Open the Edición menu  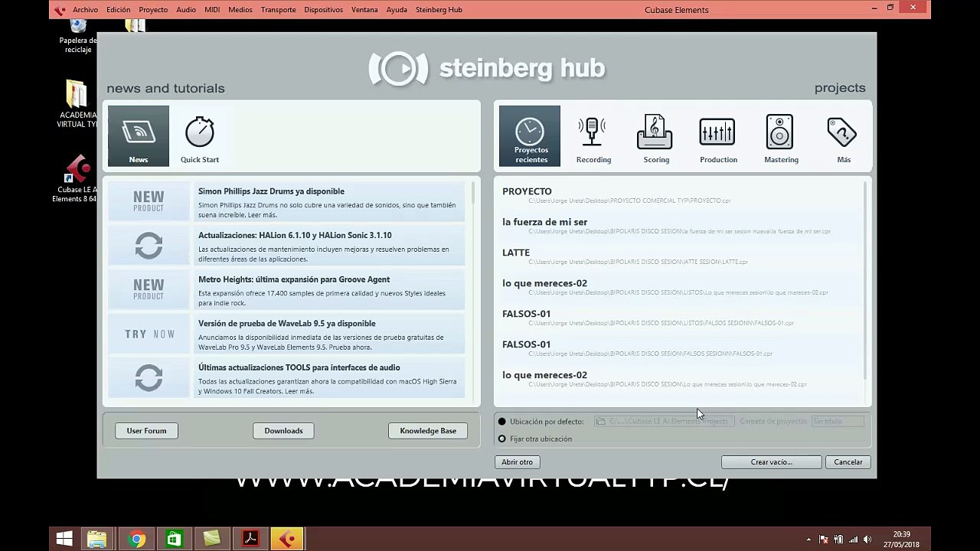[119, 10]
